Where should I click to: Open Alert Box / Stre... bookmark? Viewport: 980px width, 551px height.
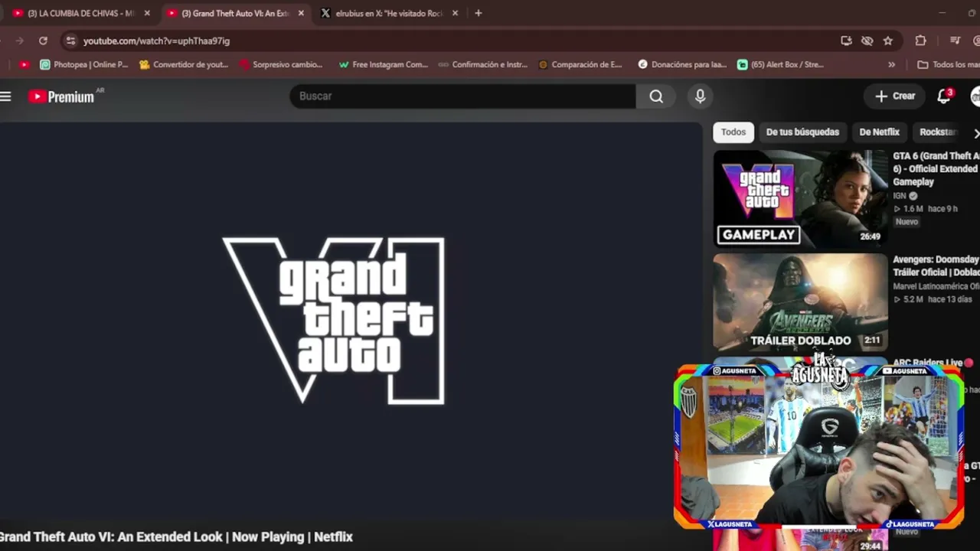[781, 65]
